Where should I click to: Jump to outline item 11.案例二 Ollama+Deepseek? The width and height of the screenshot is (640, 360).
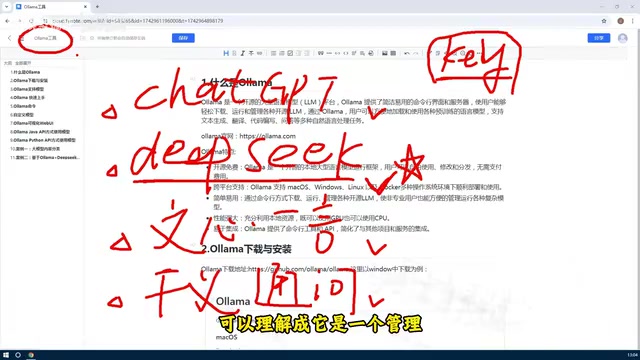[x=45, y=158]
